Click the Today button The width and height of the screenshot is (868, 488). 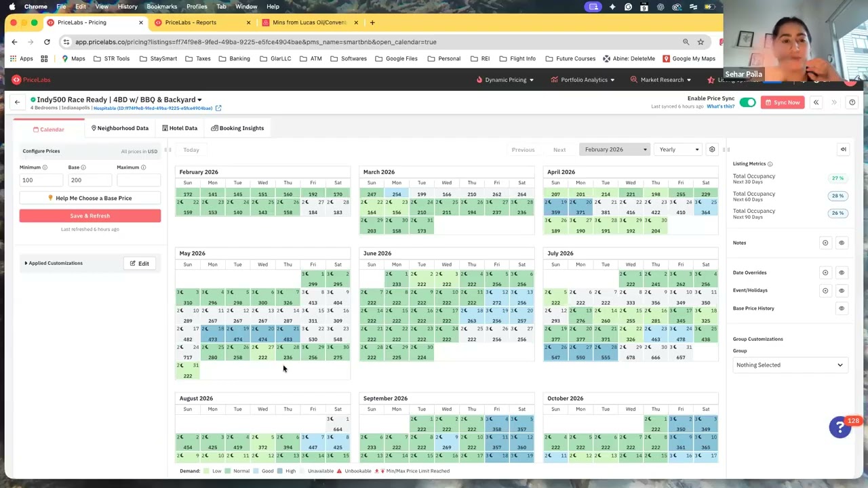[x=191, y=150]
